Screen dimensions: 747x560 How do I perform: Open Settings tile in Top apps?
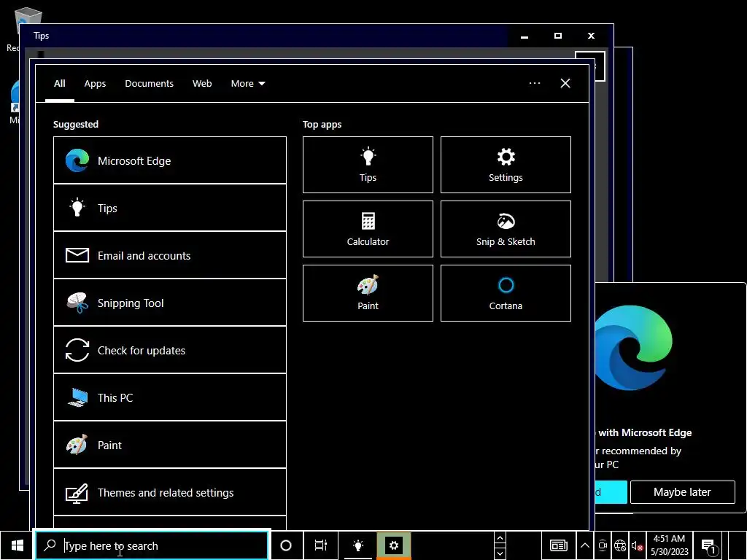coord(506,165)
